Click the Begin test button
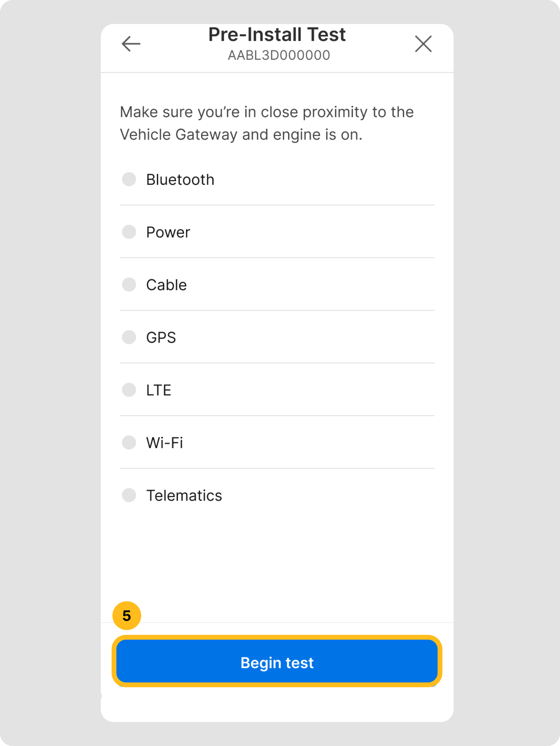Image resolution: width=560 pixels, height=746 pixels. pos(277,662)
